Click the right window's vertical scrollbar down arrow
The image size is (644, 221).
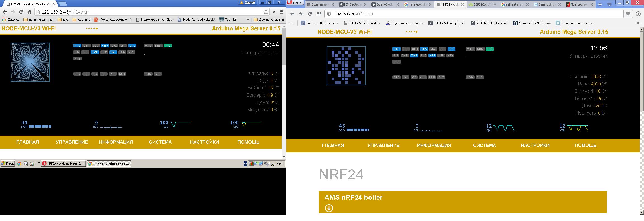(641, 212)
